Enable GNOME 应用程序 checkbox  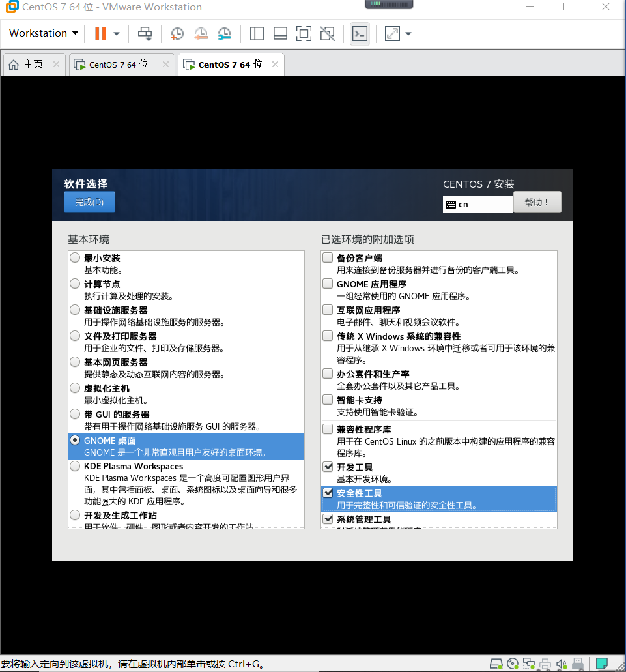(x=328, y=284)
